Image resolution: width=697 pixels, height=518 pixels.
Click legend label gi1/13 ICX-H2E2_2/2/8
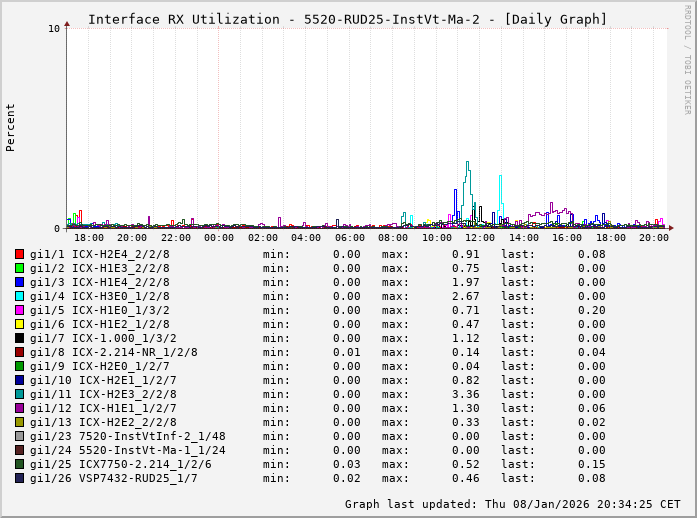(x=103, y=422)
